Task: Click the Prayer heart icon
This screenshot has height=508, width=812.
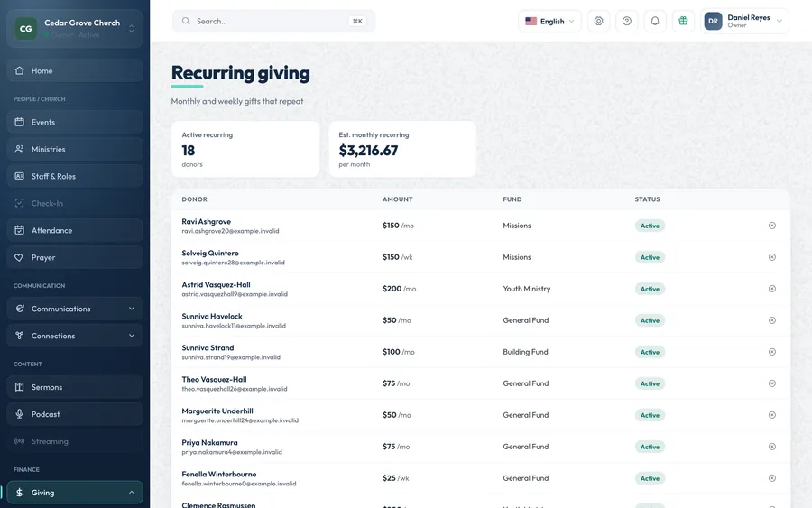Action: [19, 257]
